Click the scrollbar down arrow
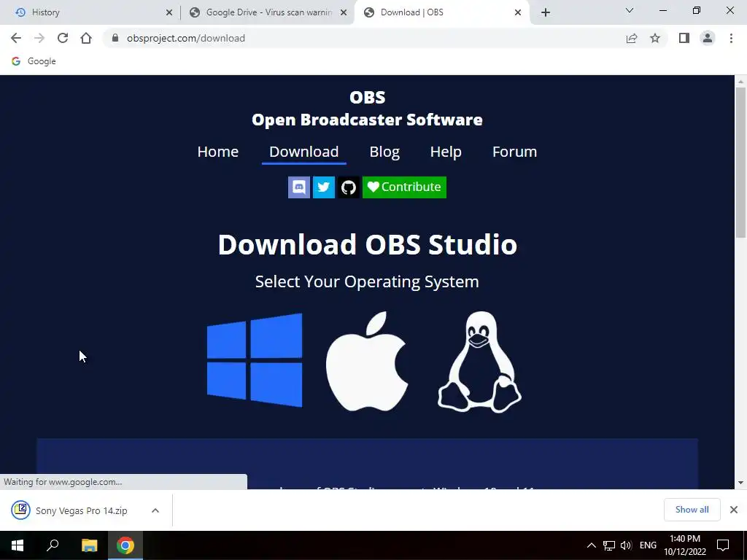The width and height of the screenshot is (747, 560). click(x=740, y=483)
